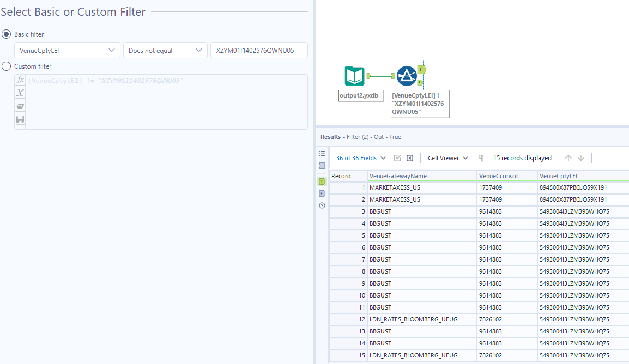Open the fx functions list in expression editor
Image resolution: width=629 pixels, height=364 pixels.
20,80
